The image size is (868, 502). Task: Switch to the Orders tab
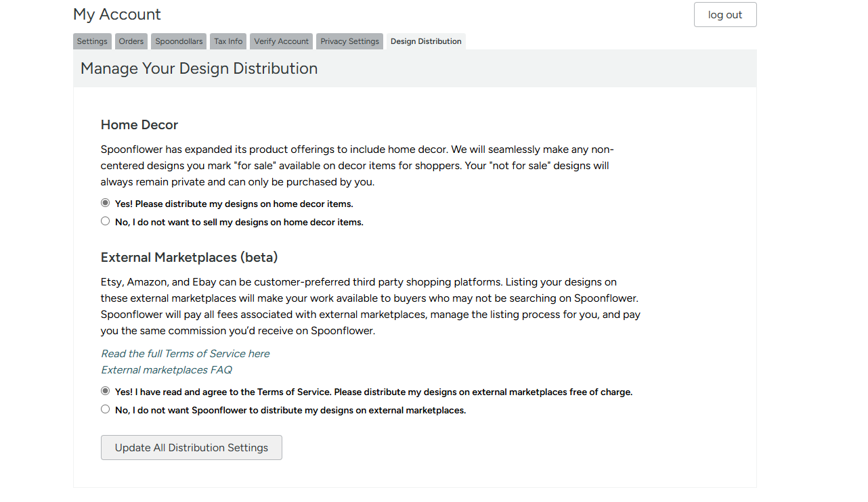point(131,41)
